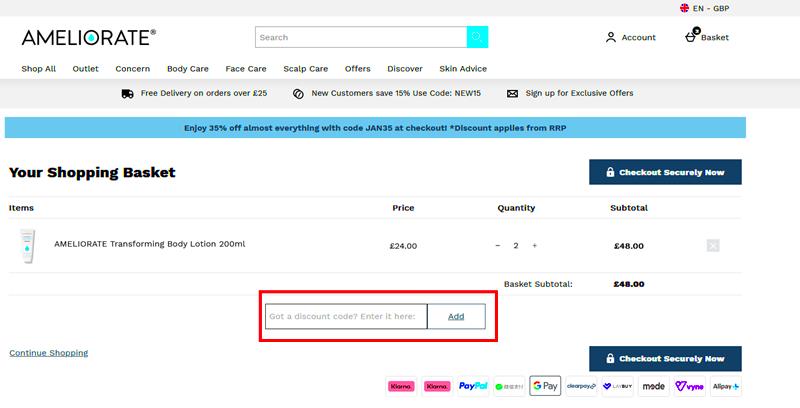Click top Checkout Securely Now button
Screen dimensions: 800x408
click(x=665, y=172)
